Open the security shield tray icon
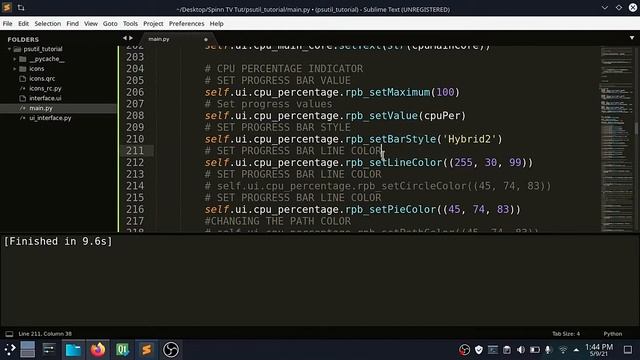Viewport: 640px width, 360px height. [479, 350]
